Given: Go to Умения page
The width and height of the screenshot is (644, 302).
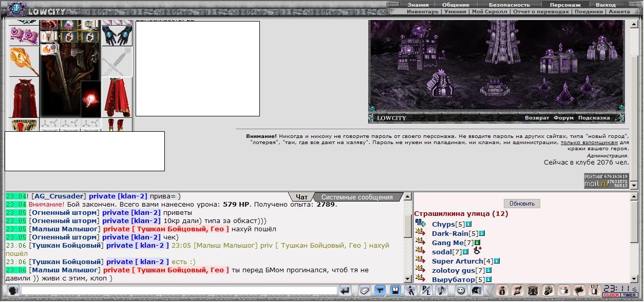Looking at the screenshot, I should 455,11.
